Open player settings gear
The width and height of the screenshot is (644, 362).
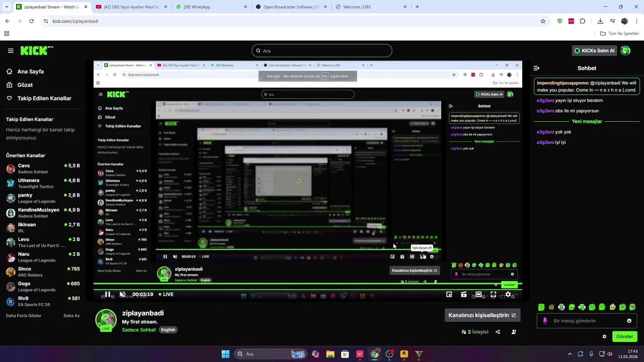[x=508, y=295]
